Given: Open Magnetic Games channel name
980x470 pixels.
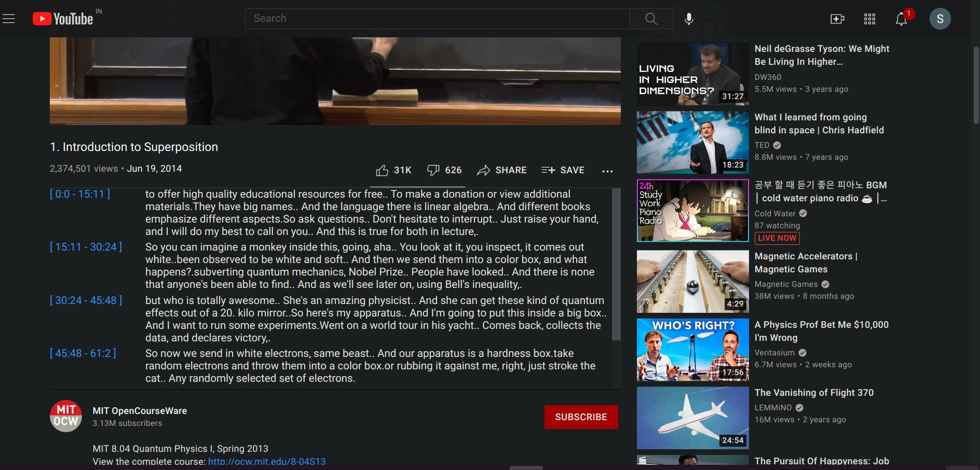Looking at the screenshot, I should click(786, 284).
